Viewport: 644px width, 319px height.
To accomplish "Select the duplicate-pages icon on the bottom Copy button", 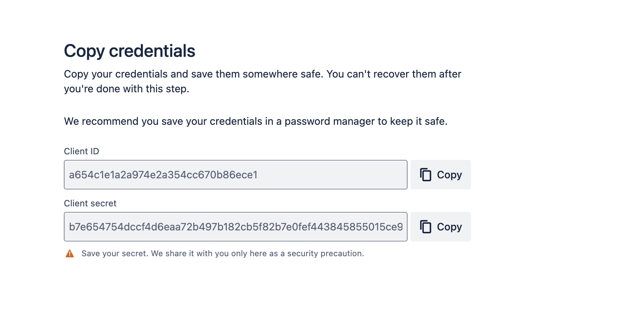I will (426, 227).
